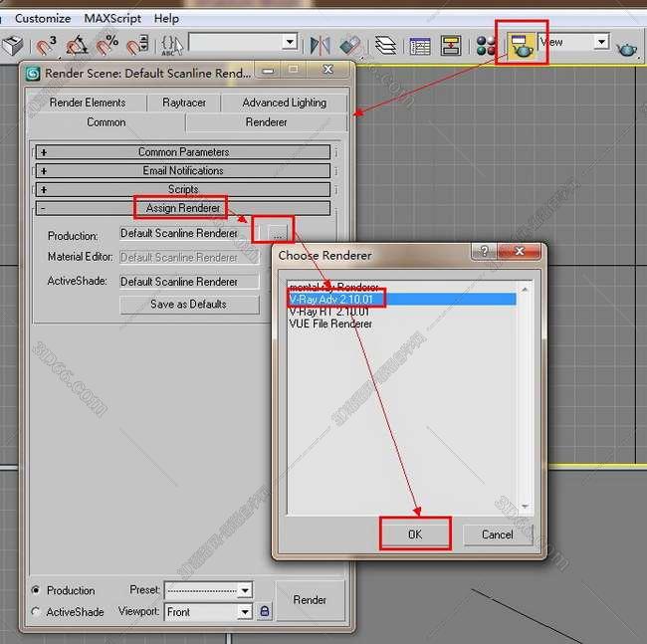Click Choose Renderer help question mark
Screen dimensions: 647x644
484,251
